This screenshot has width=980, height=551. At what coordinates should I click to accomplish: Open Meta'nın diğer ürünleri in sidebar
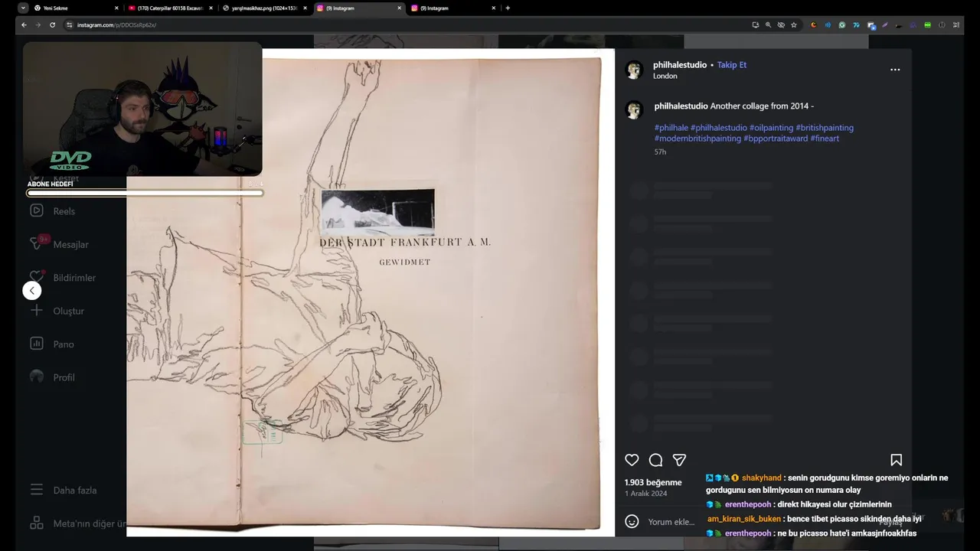click(x=77, y=523)
